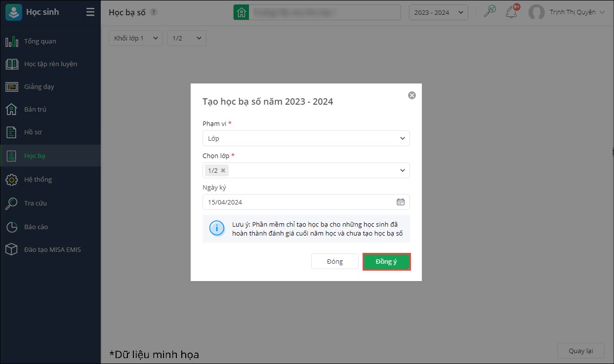Click the Đồng ý button
The height and width of the screenshot is (364, 614).
(x=387, y=262)
